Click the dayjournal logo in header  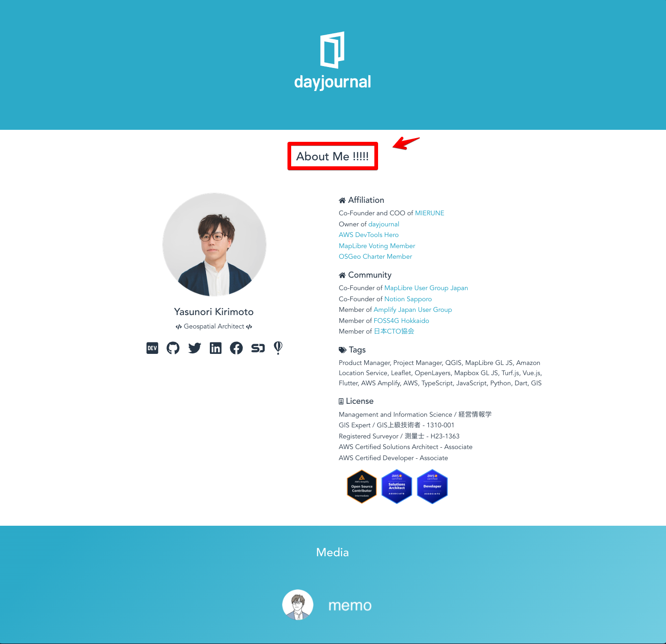coord(333,61)
